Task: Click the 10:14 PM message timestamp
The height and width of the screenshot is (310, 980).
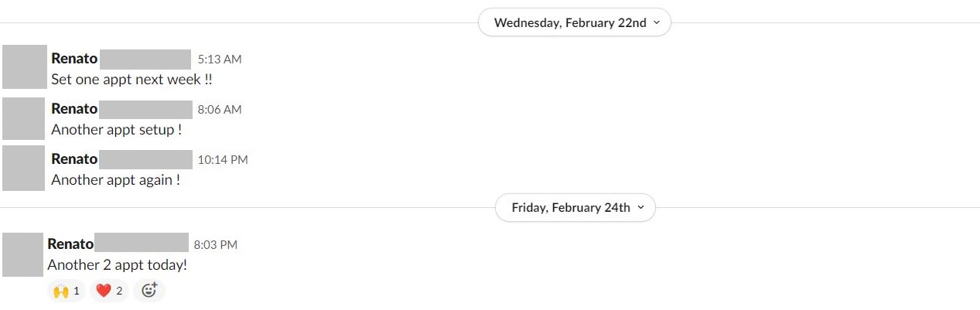Action: [223, 160]
